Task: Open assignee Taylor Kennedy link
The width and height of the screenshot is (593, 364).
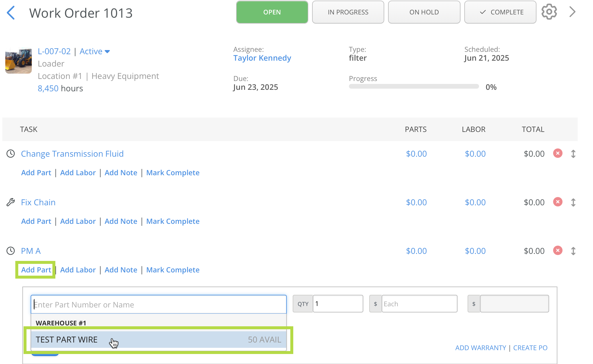Action: 262,58
